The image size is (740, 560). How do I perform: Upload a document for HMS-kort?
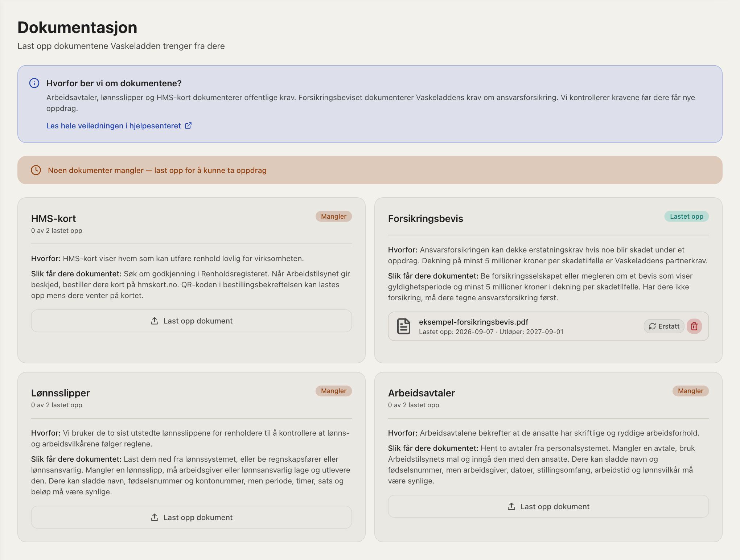click(191, 321)
